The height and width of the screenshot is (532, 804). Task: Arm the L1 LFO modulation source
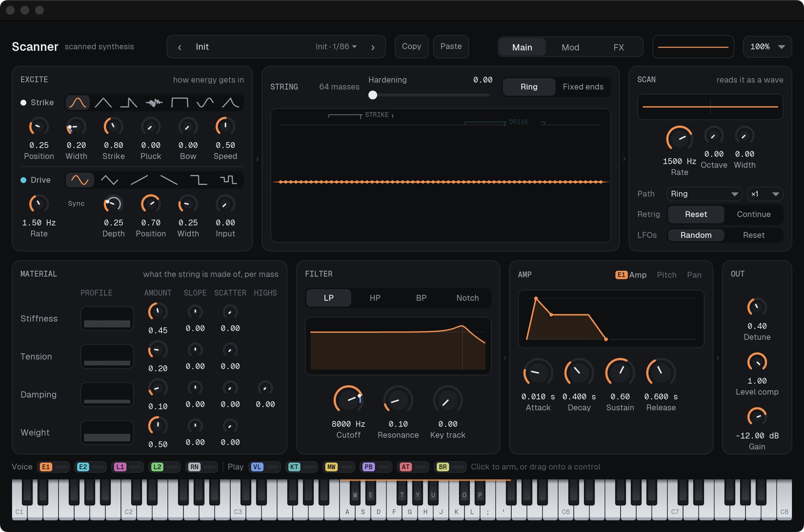click(128, 467)
